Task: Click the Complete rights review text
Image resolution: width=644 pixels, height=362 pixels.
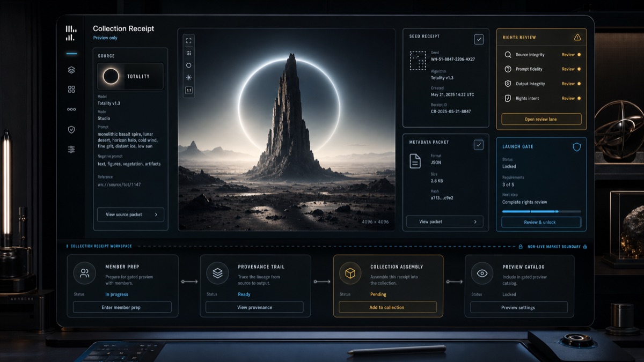Action: (525, 202)
